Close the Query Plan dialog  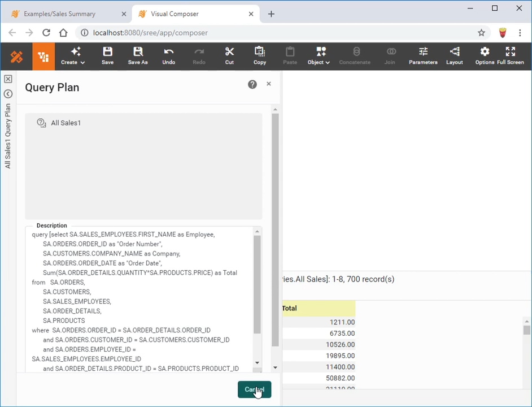click(x=269, y=84)
